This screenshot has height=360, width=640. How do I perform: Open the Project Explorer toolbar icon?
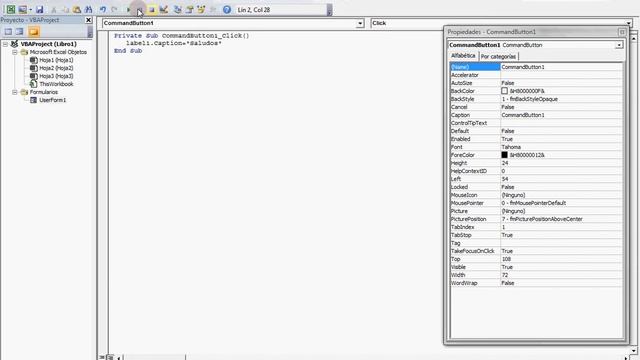[x=178, y=9]
